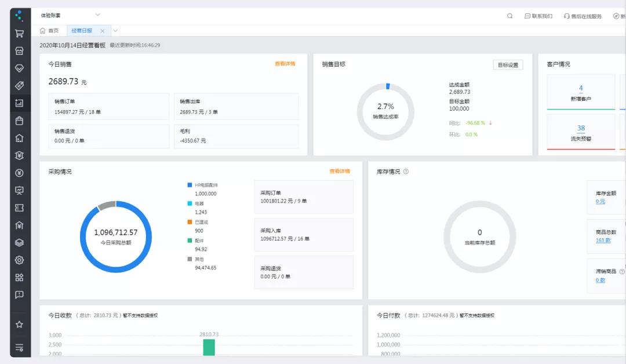Click the 163 款 product total link

click(x=603, y=240)
